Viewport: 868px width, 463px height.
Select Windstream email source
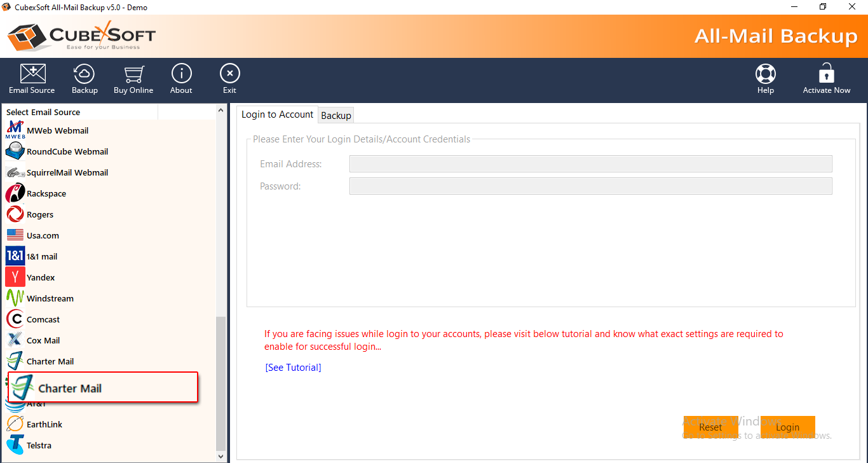(x=50, y=298)
